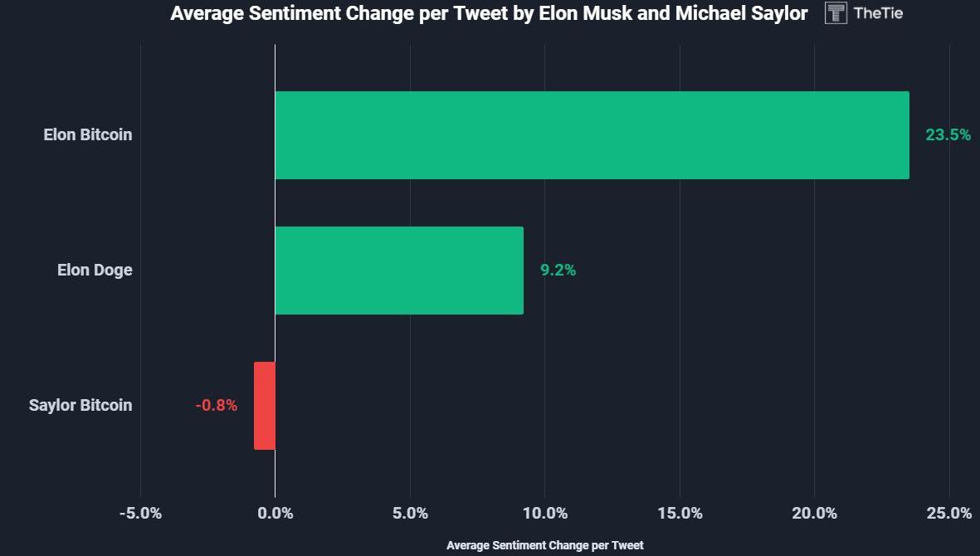Click the 25.0% axis tick label
Viewport: 980px width, 556px height.
pos(948,513)
